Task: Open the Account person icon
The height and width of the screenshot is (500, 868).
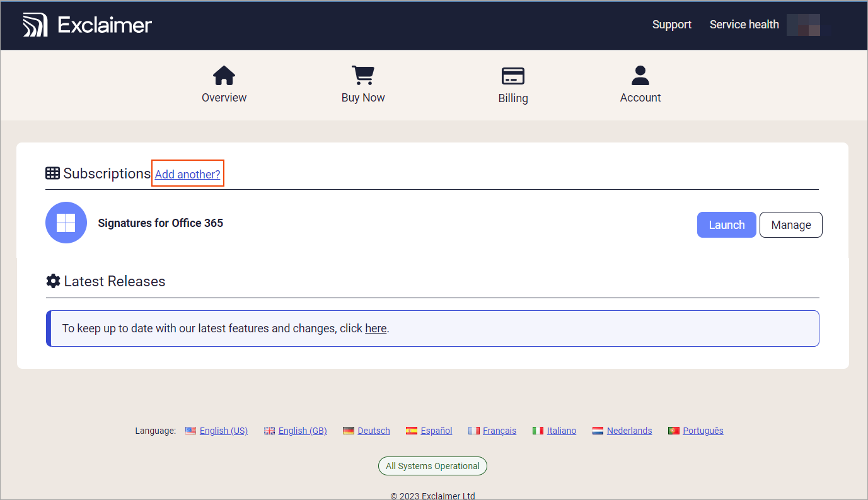Action: coord(640,75)
